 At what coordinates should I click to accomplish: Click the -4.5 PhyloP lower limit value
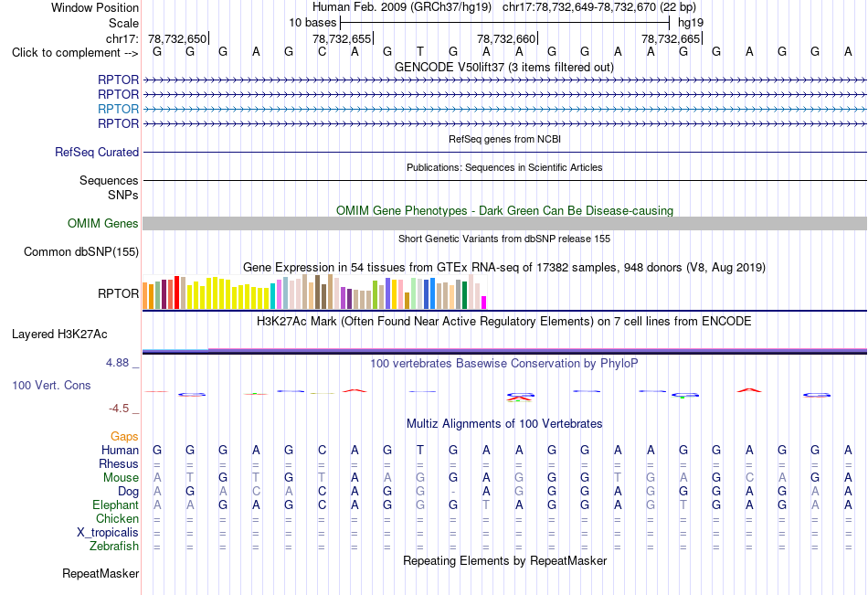pyautogui.click(x=119, y=409)
